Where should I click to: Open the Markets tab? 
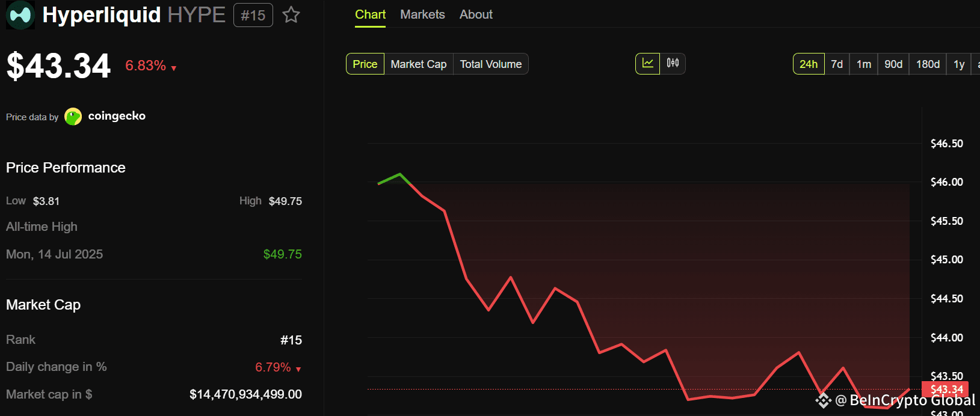(422, 14)
